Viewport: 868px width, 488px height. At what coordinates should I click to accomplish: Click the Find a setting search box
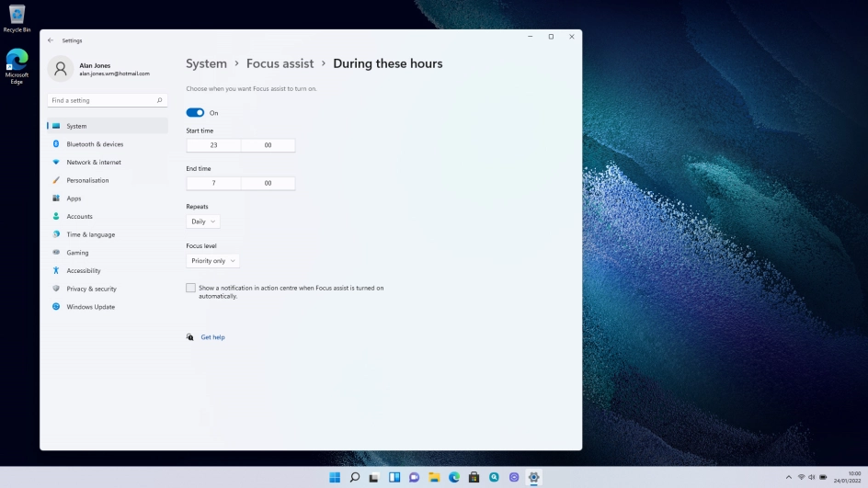coord(99,100)
